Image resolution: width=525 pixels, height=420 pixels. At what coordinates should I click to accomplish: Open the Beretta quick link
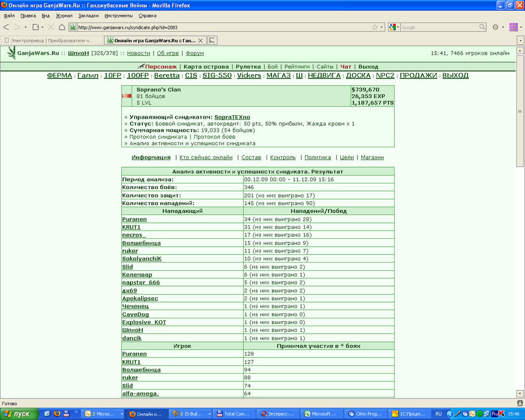167,75
